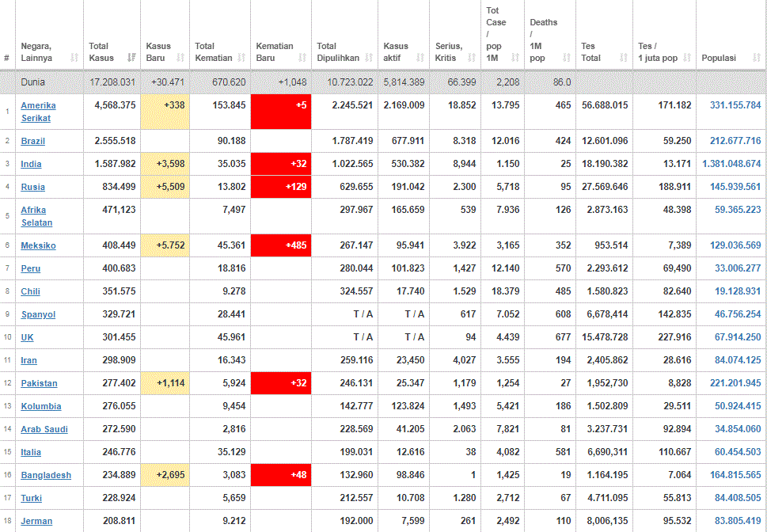Visit the Jerman country page

(36, 521)
